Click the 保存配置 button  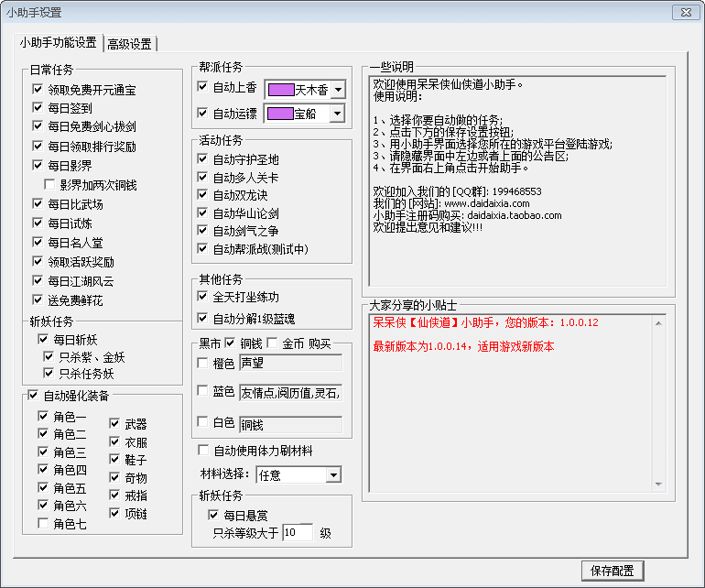point(612,570)
